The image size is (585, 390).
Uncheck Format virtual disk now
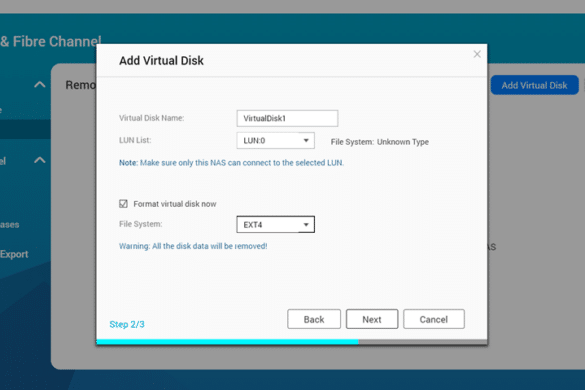click(123, 204)
